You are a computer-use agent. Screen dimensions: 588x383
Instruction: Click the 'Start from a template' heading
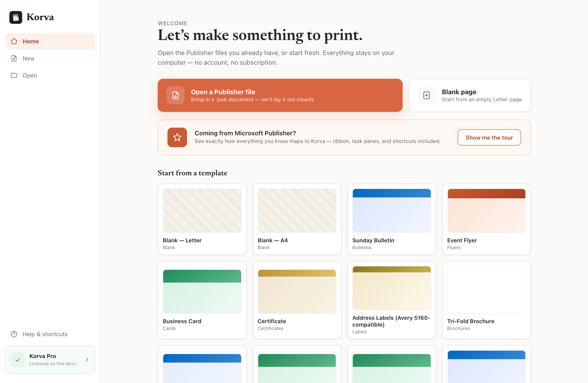[192, 173]
